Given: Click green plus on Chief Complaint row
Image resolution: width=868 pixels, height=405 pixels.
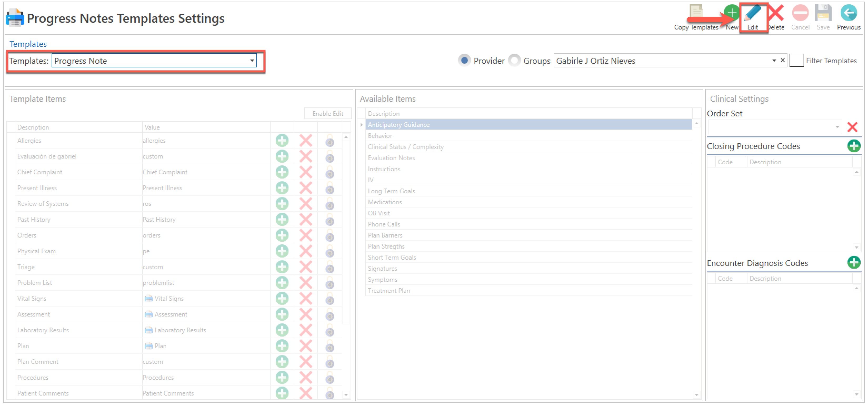Looking at the screenshot, I should point(282,172).
